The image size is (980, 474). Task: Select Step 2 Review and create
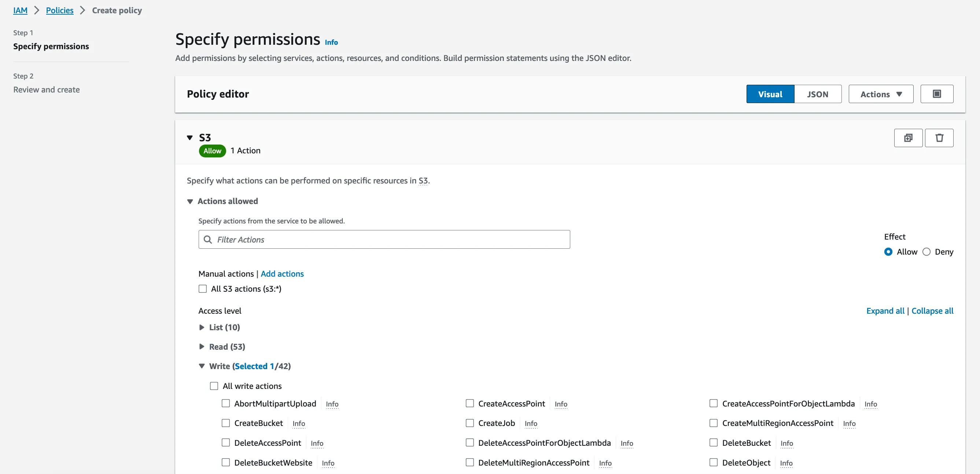tap(47, 90)
